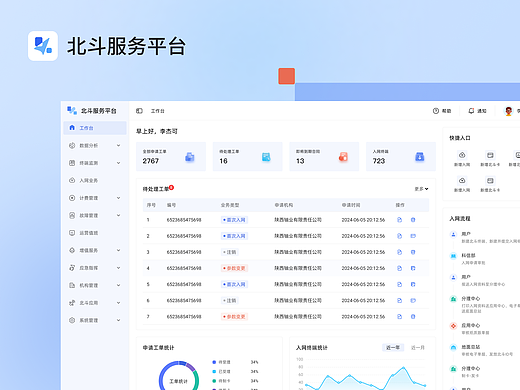Expand the 故障管理 menu chevron
The image size is (520, 390).
(x=118, y=215)
